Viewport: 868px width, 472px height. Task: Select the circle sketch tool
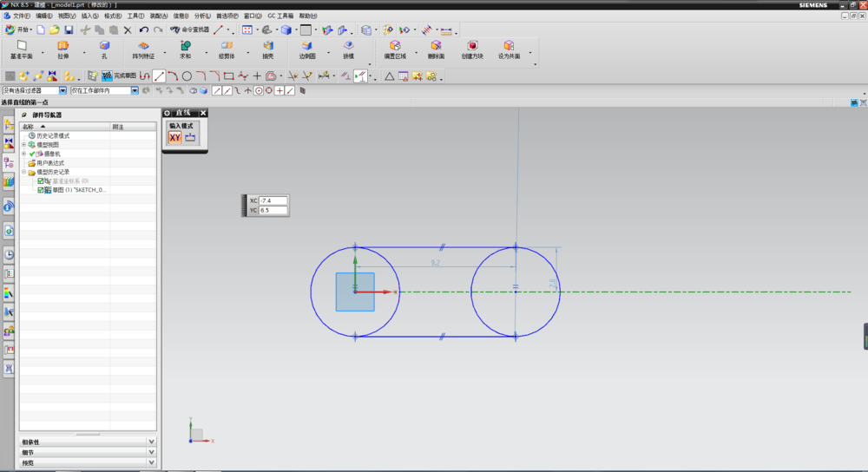coord(187,76)
